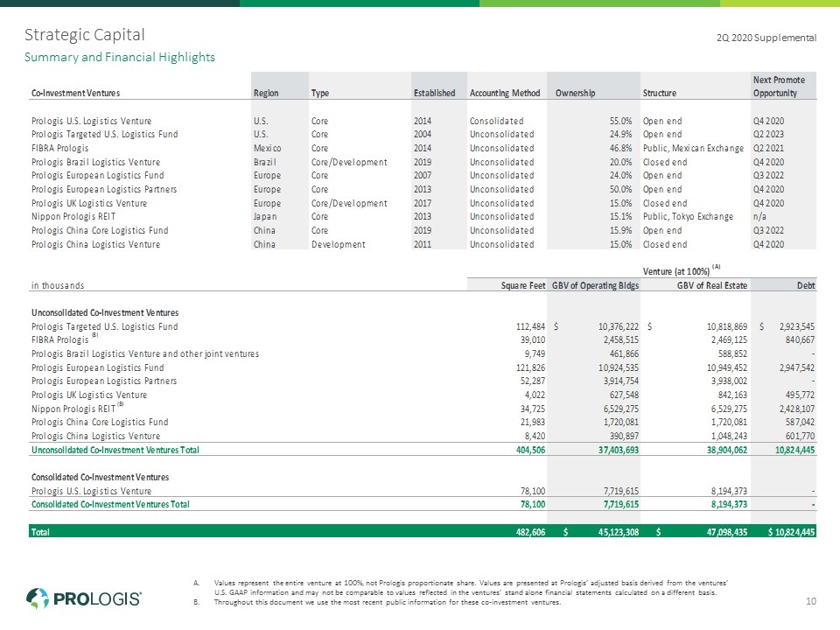Click 'Venture (at 100%)' table heading

click(676, 271)
